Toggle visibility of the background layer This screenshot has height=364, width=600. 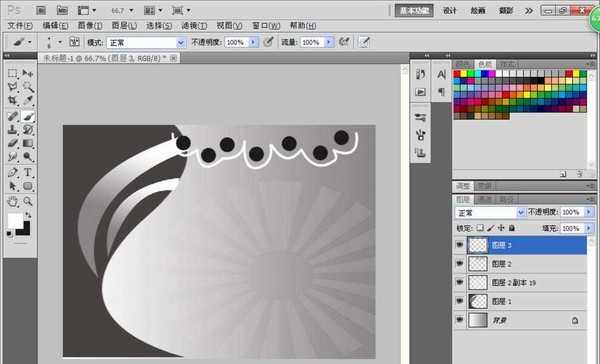[x=460, y=320]
